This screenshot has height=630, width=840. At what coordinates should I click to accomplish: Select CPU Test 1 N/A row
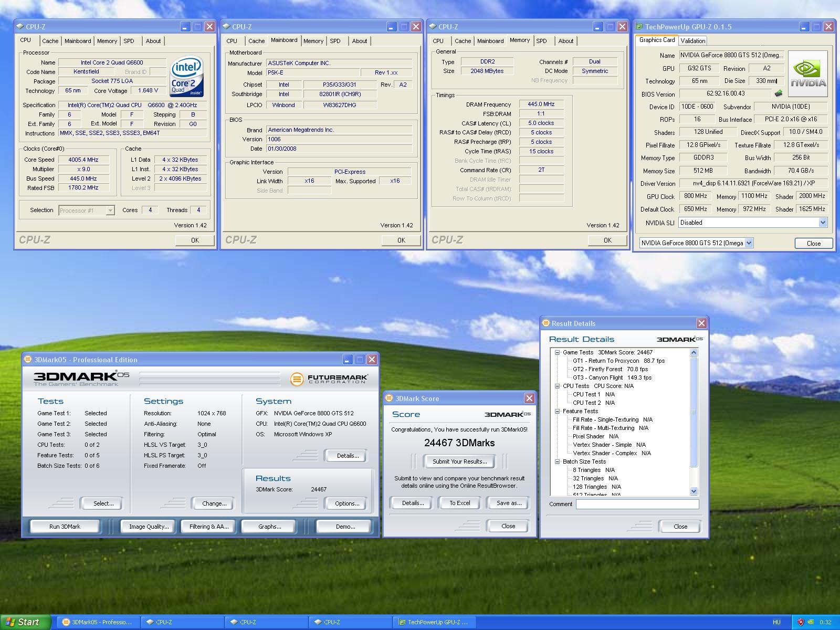click(594, 394)
